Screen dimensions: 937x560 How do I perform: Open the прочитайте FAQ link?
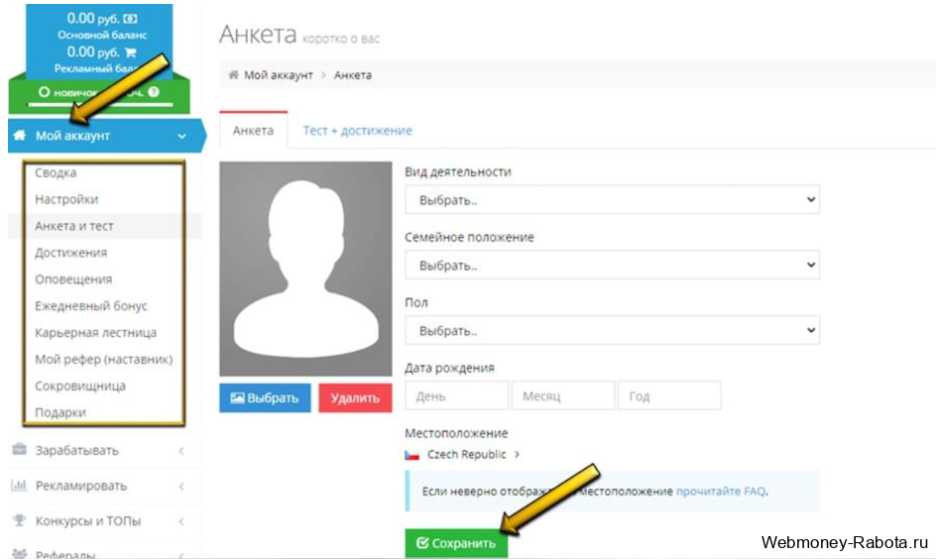point(721,491)
